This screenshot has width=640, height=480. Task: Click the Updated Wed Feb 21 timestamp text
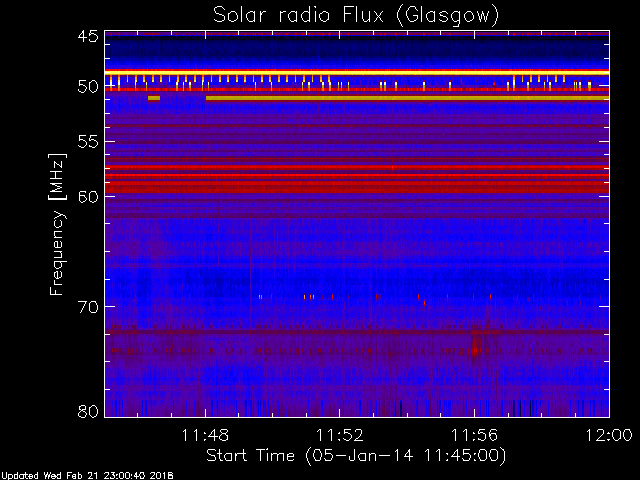87,476
